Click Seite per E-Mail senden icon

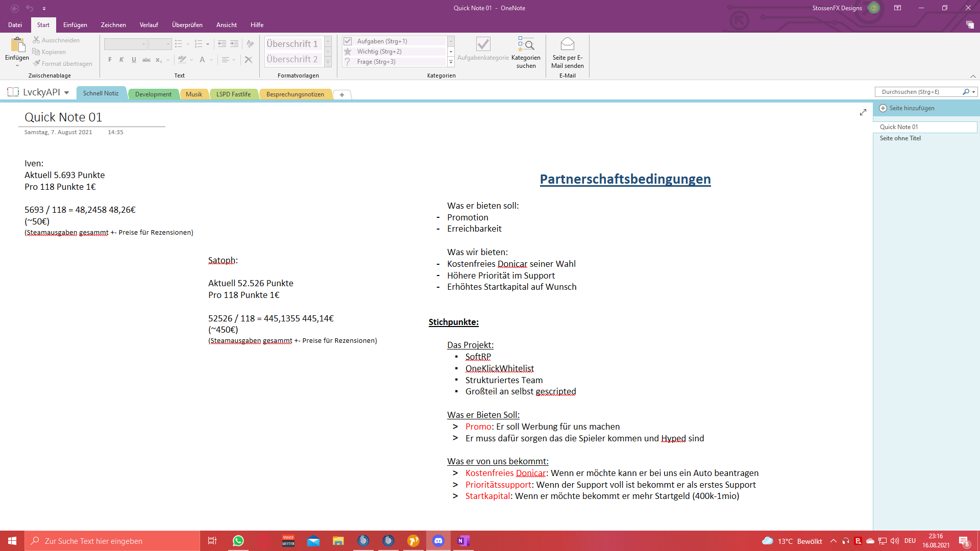coord(567,45)
